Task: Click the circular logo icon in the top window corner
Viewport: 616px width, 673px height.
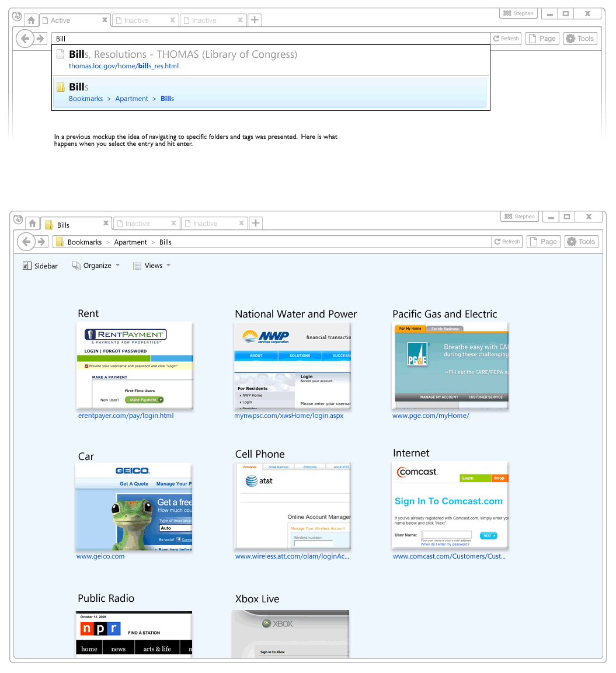Action: [x=17, y=16]
